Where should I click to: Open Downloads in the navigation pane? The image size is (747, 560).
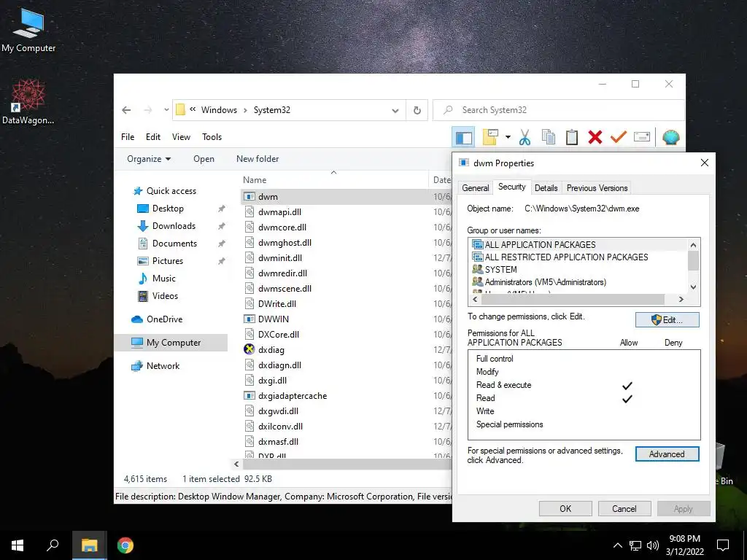click(174, 226)
